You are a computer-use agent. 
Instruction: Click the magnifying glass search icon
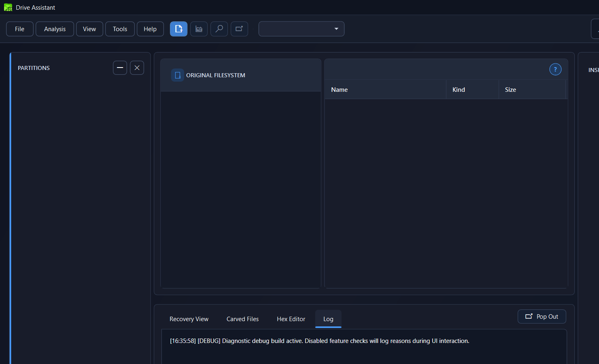(x=219, y=29)
